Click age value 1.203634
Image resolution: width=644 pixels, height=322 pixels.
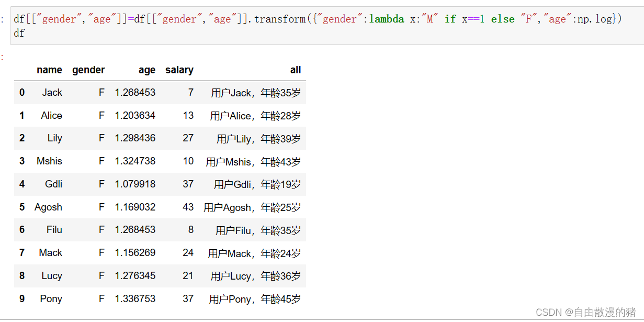135,116
